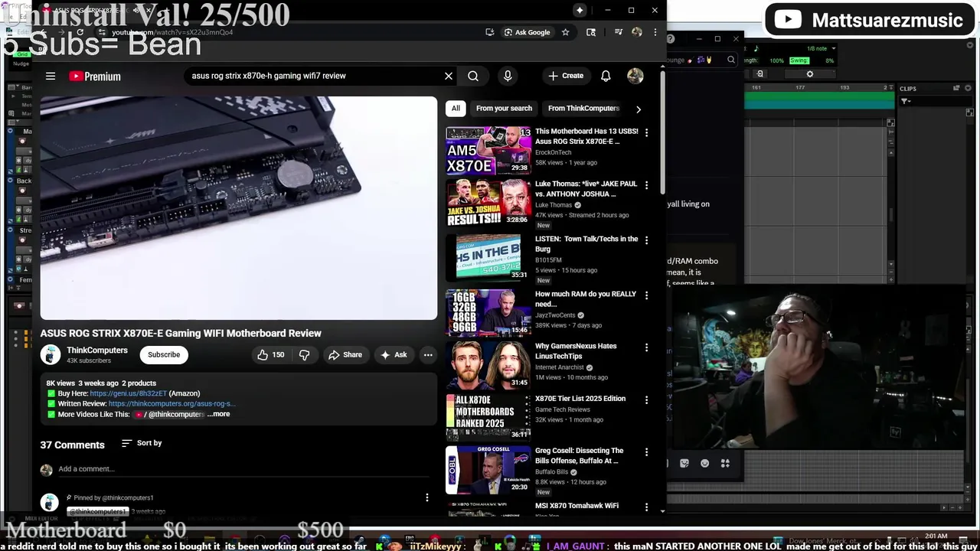Select the From ThinkComputers chip
This screenshot has height=551, width=980.
pos(583,109)
